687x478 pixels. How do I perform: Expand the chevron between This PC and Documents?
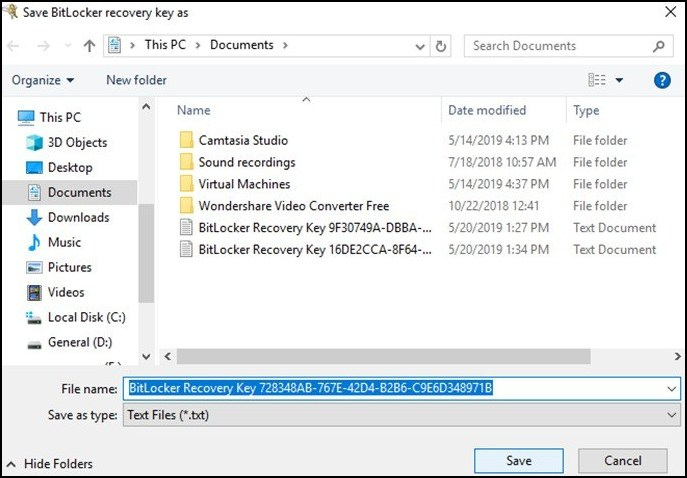click(x=198, y=45)
